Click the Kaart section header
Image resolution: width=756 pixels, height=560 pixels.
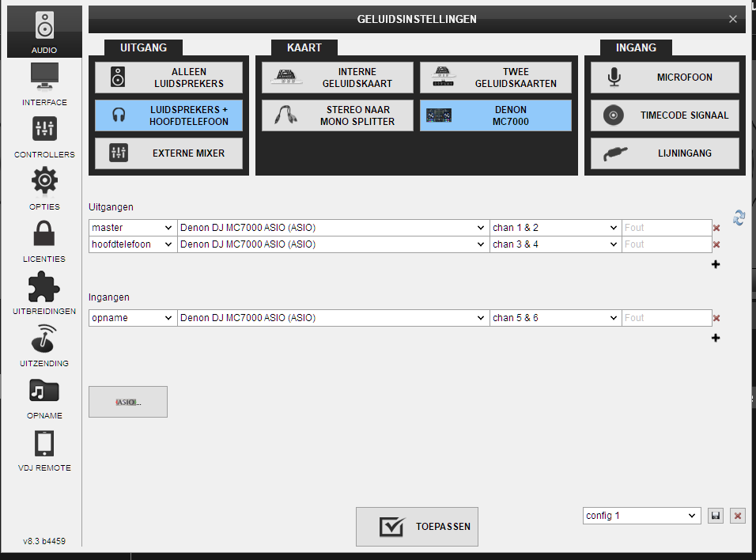(x=304, y=47)
